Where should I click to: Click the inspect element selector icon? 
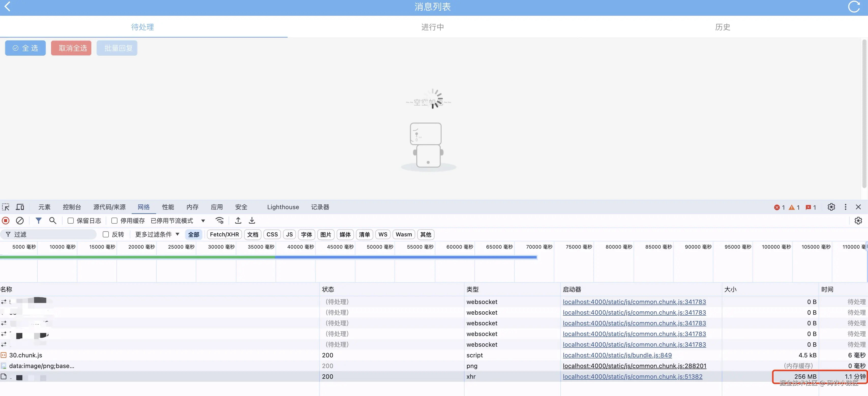pos(6,207)
